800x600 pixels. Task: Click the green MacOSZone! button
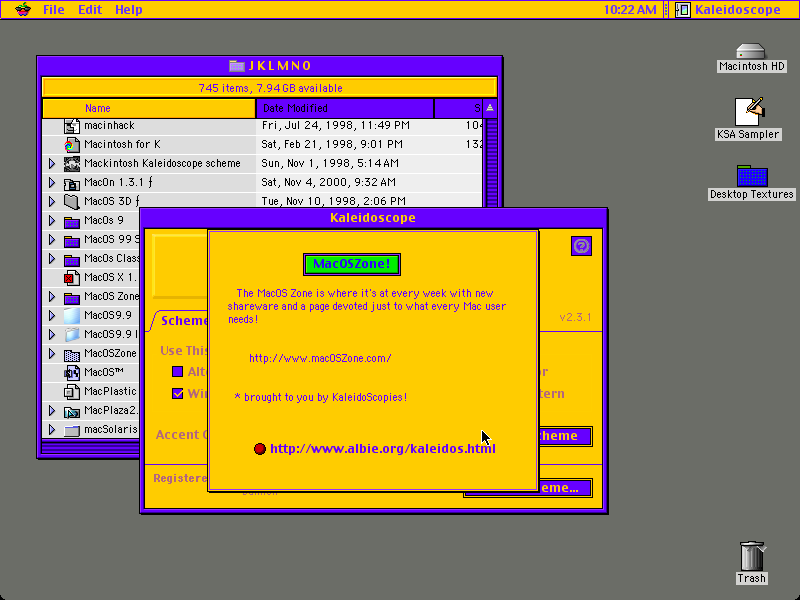[x=352, y=264]
